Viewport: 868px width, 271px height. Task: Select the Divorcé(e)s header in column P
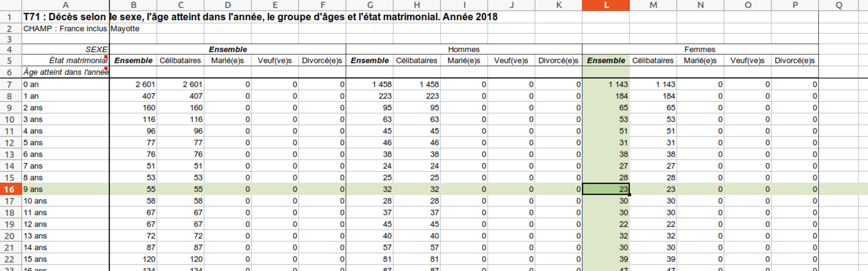pyautogui.click(x=794, y=61)
